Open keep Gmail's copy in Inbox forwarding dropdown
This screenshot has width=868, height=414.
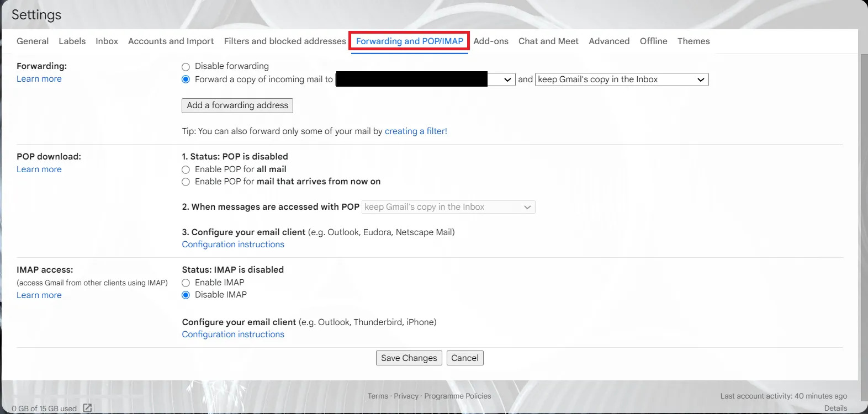pos(622,79)
